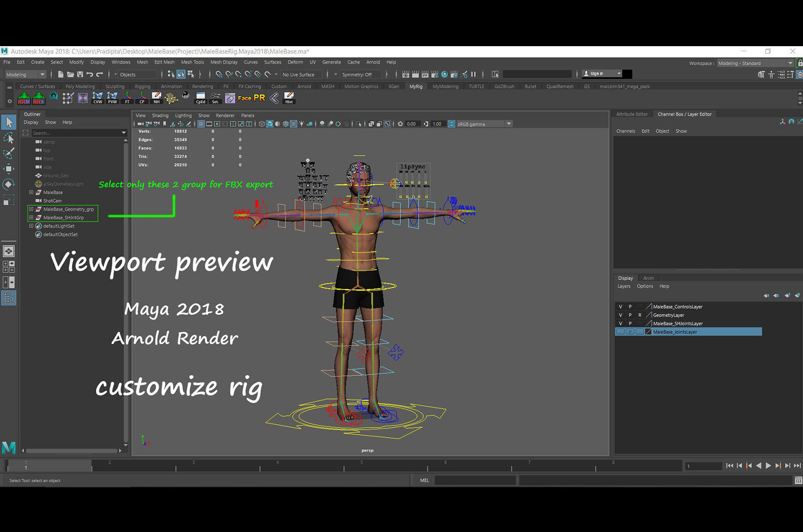Toggle display type box on MaleBase_SHJointsLayer
The height and width of the screenshot is (532, 803).
click(639, 324)
